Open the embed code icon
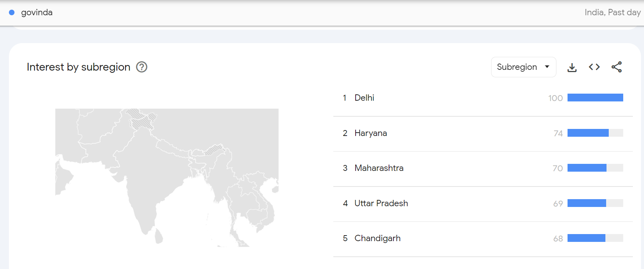 594,67
